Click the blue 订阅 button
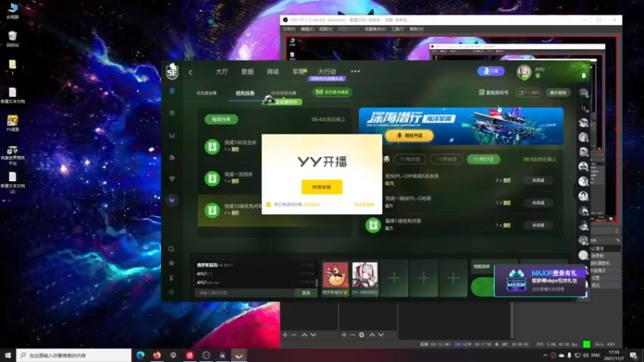644x362 pixels. (491, 71)
